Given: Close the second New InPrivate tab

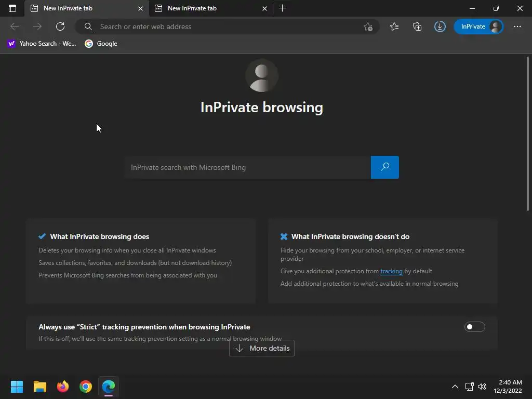Looking at the screenshot, I should click(x=264, y=8).
